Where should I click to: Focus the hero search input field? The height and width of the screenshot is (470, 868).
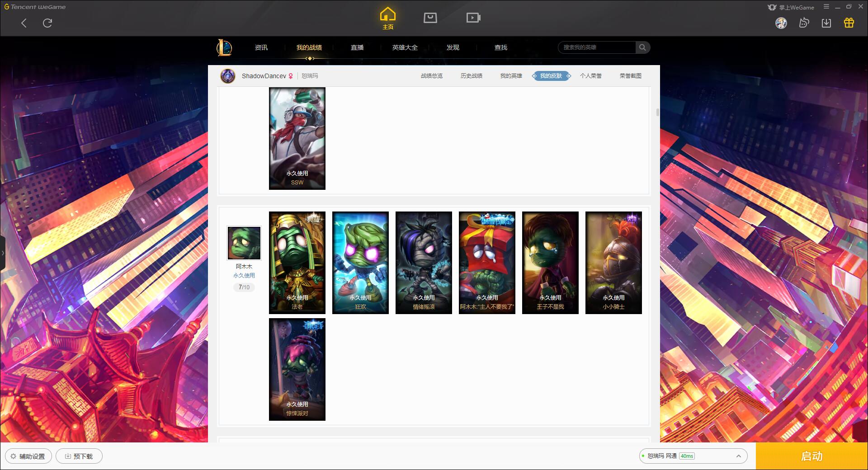(x=597, y=47)
